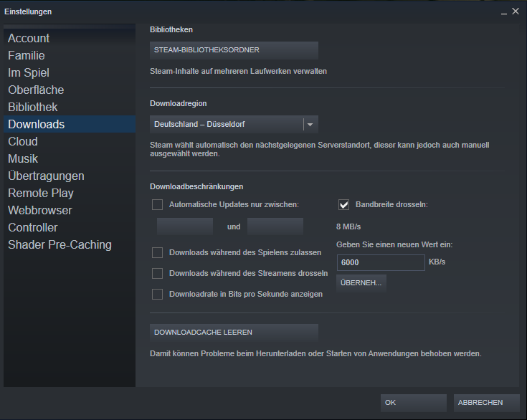The image size is (527, 420).
Task: Switch to Webbrowser settings
Action: 70,210
